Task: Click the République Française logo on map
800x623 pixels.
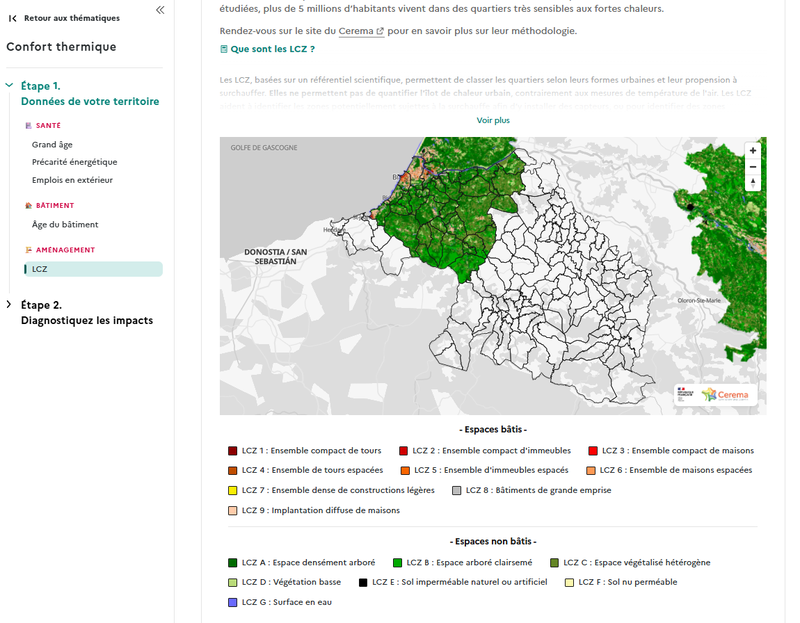Action: coord(685,393)
